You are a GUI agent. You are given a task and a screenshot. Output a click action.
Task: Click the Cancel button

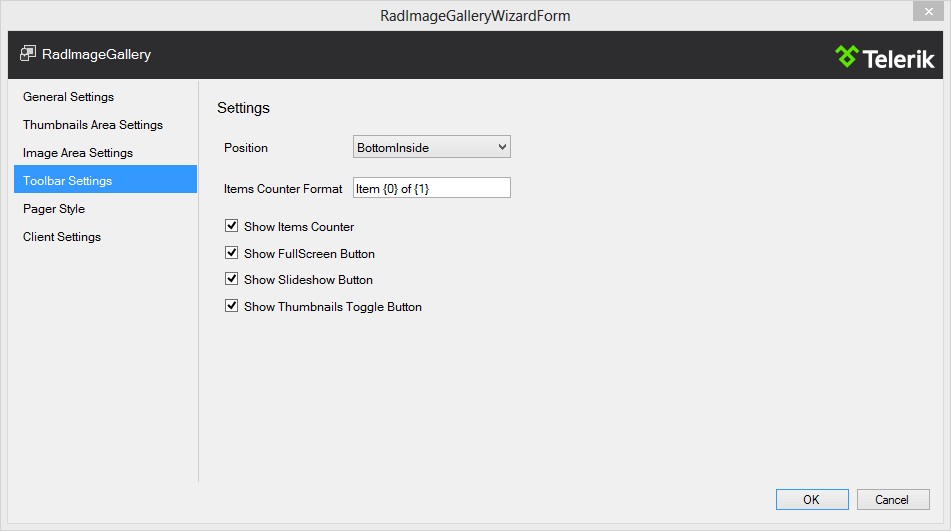point(892,500)
